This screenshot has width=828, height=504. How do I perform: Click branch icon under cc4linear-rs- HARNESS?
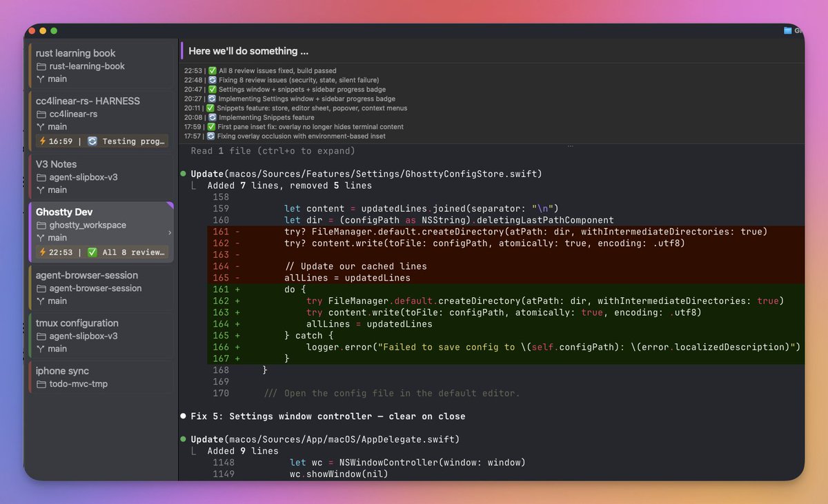tap(41, 127)
